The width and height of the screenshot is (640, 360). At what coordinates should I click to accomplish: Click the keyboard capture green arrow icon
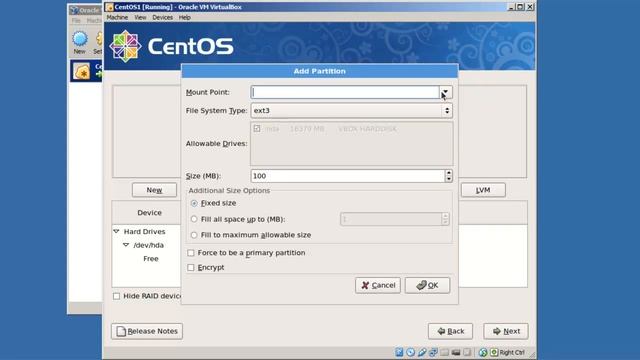(x=494, y=352)
